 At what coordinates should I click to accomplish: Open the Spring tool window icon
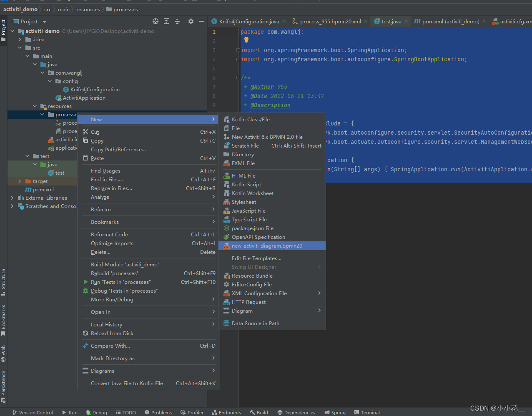pos(335,413)
